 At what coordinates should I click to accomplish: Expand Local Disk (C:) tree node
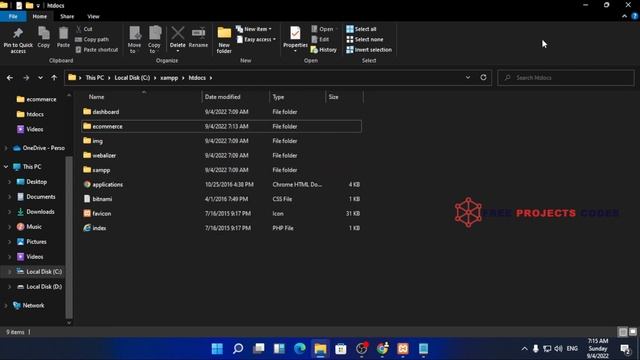pos(10,271)
